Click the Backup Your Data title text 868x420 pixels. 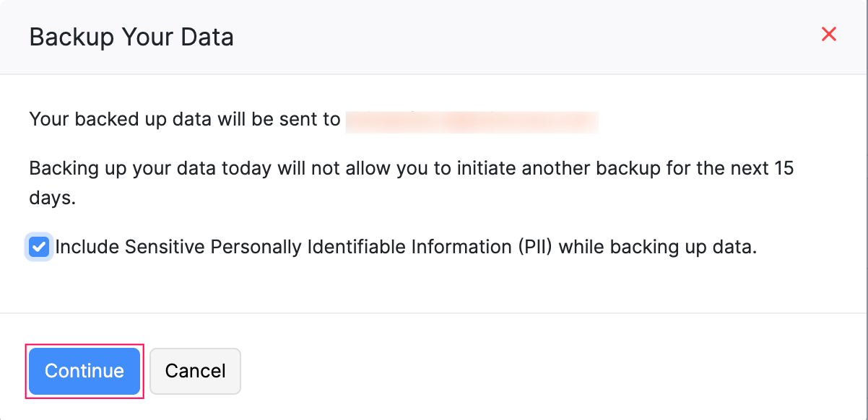(131, 36)
